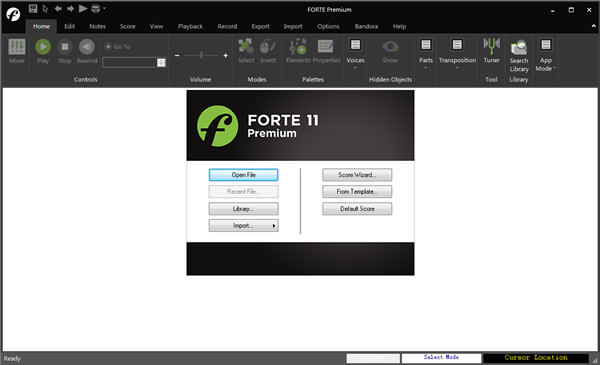Decrease volume with the minus button
The image size is (600, 365).
tap(177, 55)
